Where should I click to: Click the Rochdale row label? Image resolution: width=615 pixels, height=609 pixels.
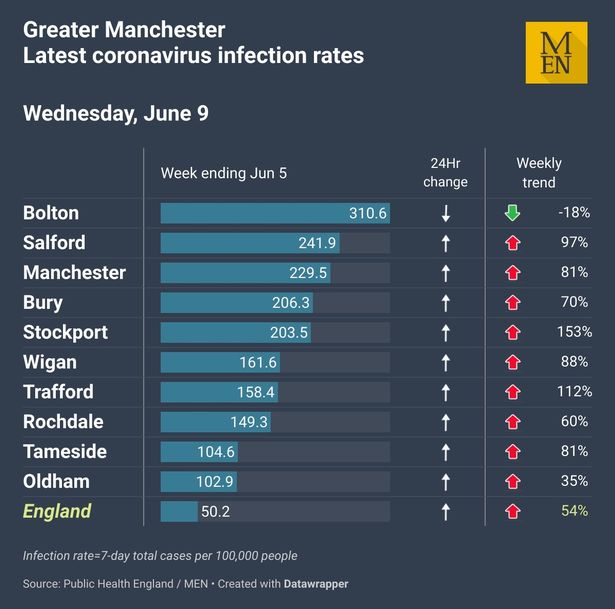pyautogui.click(x=63, y=422)
